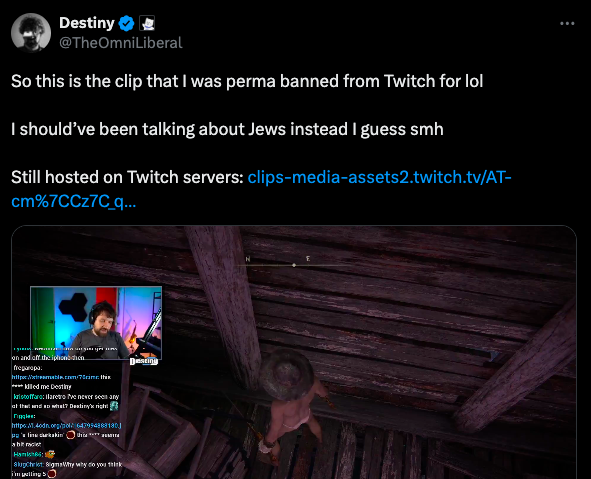
Task: Click the Destiny display name
Action: click(87, 23)
